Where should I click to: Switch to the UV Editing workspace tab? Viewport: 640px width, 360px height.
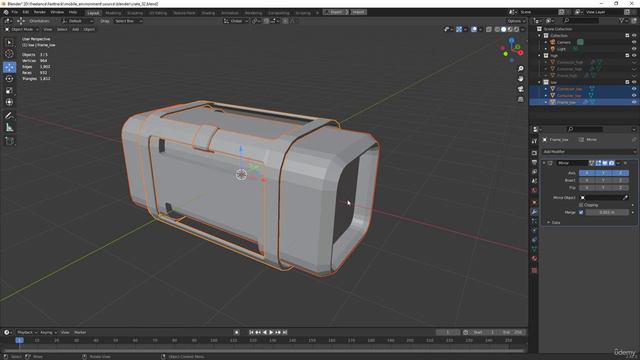click(158, 13)
